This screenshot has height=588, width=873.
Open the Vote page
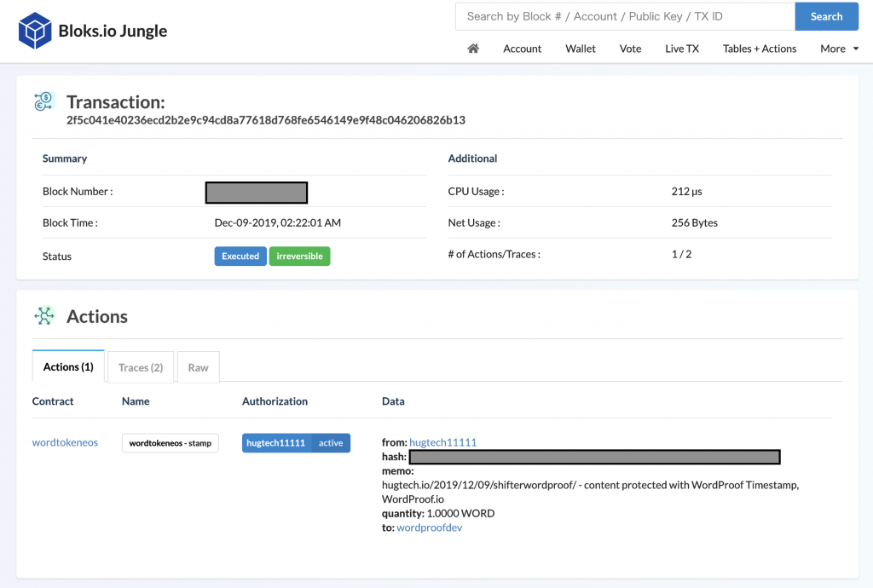pyautogui.click(x=630, y=49)
